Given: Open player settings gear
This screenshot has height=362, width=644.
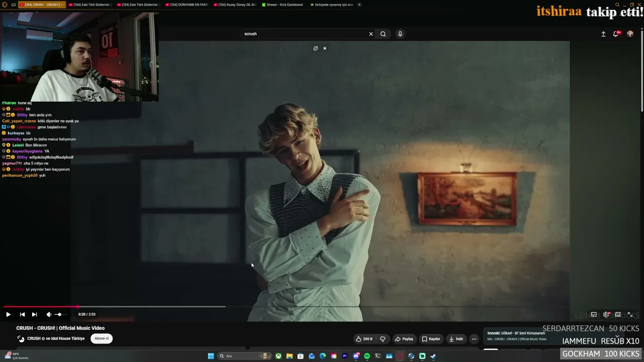Looking at the screenshot, I should pos(606,315).
